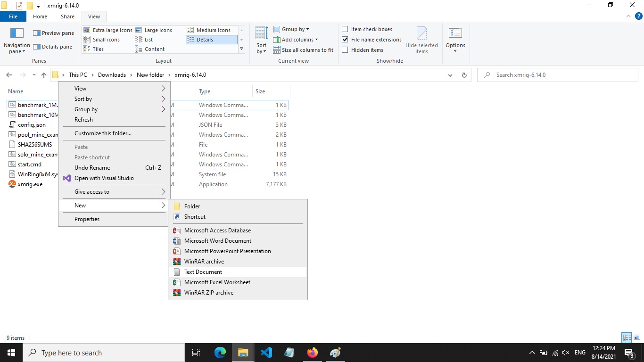This screenshot has width=644, height=362.
Task: Choose the Tiles layout
Action: [94, 49]
